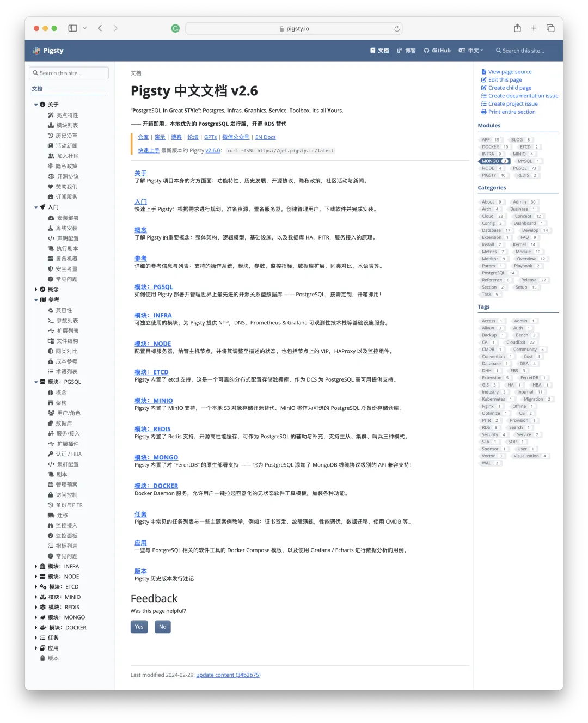588x723 pixels.
Task: Click the Search this site input field
Action: pos(69,72)
